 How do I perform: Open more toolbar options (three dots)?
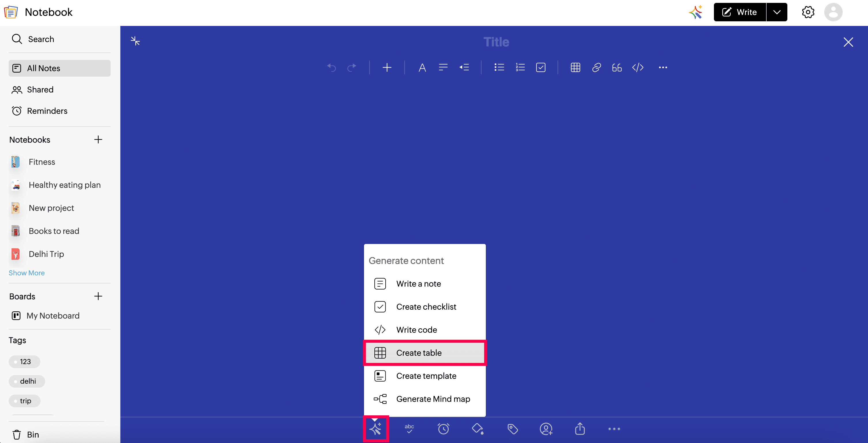pos(663,67)
